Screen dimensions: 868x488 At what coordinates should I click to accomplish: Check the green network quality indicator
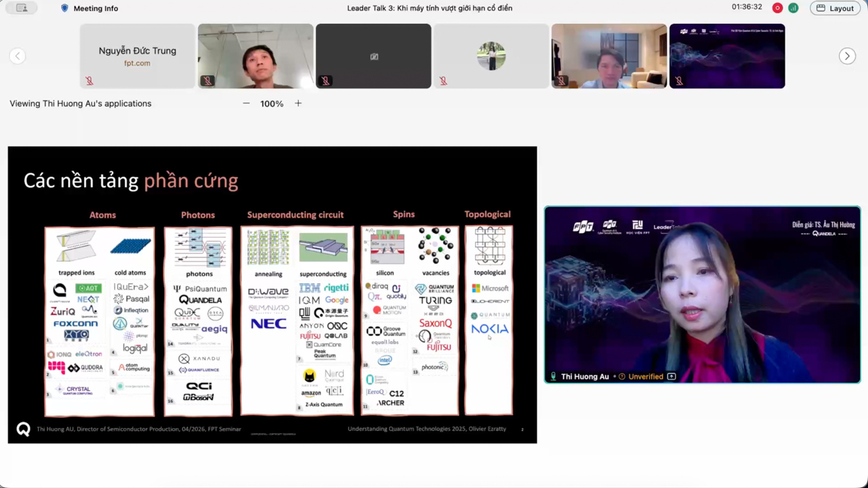[x=793, y=8]
